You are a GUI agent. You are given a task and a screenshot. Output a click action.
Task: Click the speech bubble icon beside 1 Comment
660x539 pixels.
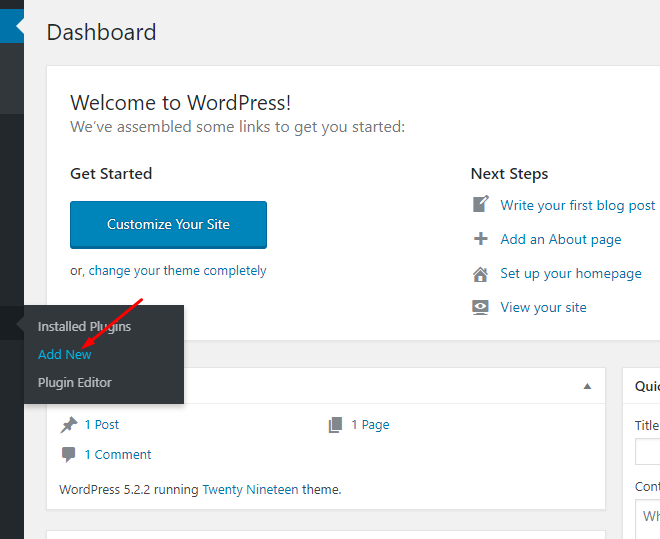(x=68, y=455)
